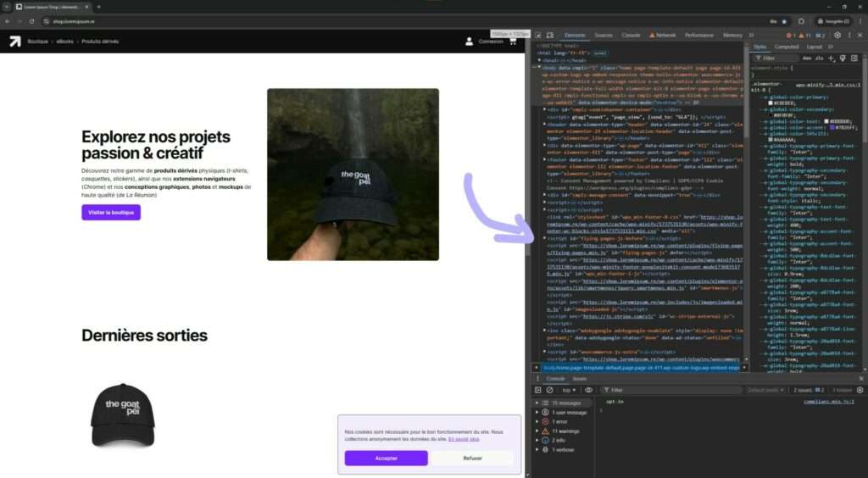
Task: Toggle the console sidebar icon
Action: point(537,390)
